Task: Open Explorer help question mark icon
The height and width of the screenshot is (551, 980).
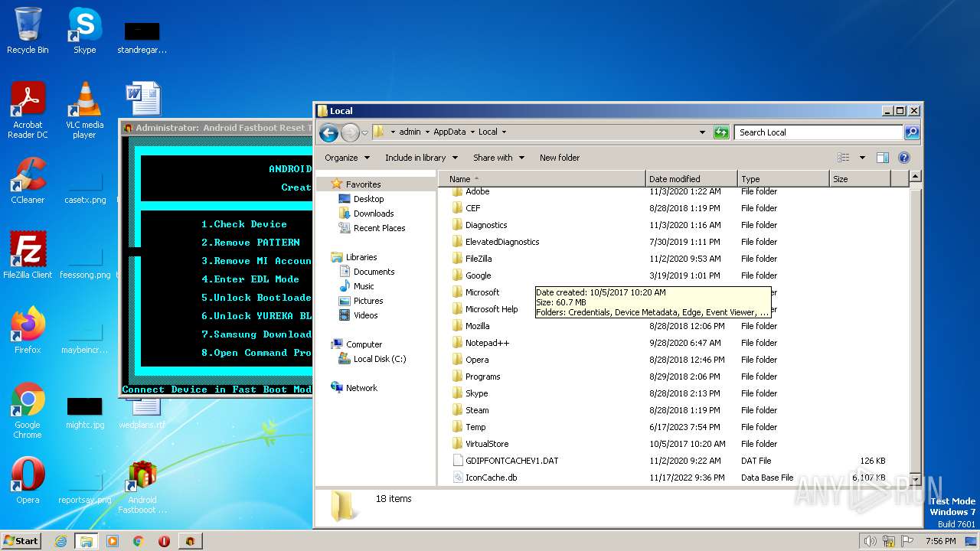Action: [903, 158]
